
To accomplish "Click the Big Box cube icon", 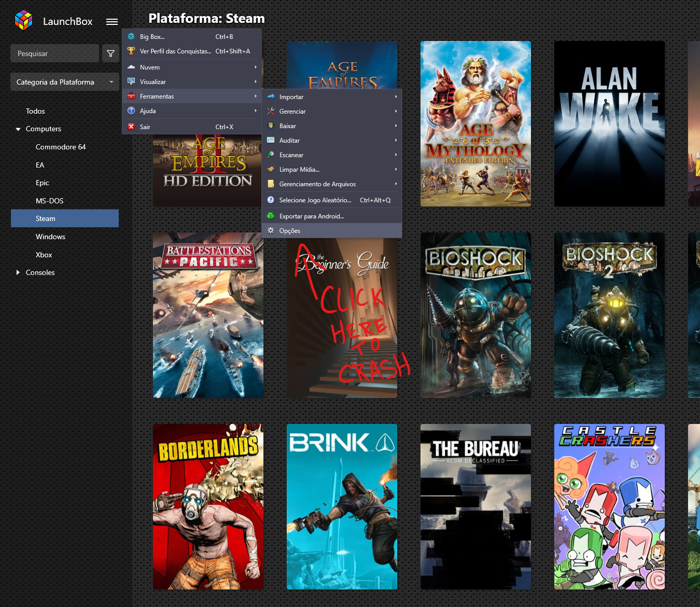I will 131,37.
